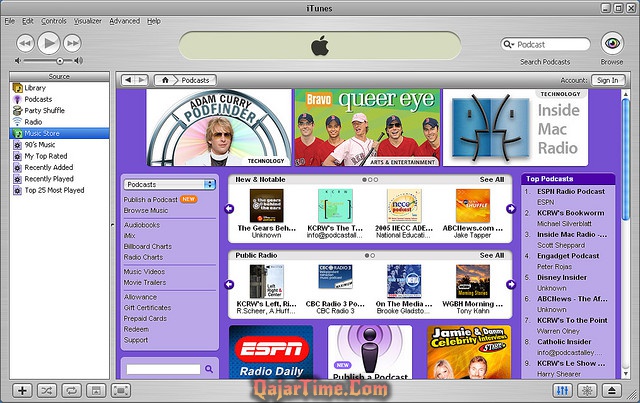Toggle the song artwork viewer button

94,390
